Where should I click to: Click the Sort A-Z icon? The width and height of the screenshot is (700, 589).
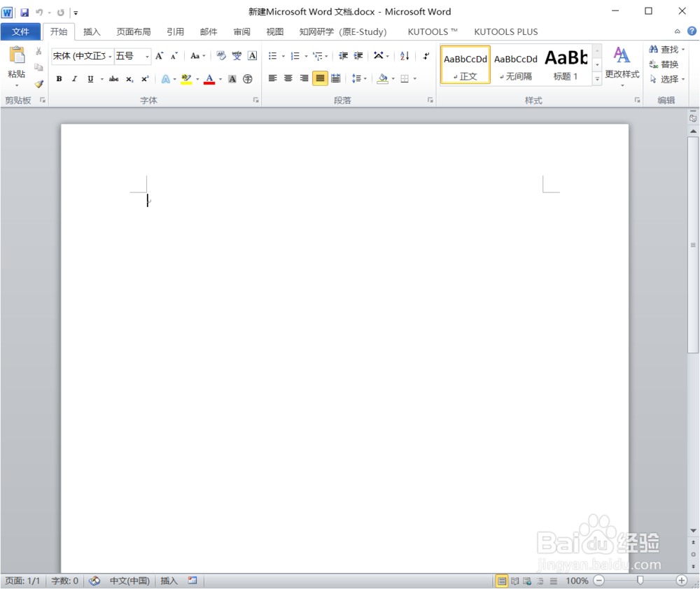(x=405, y=56)
